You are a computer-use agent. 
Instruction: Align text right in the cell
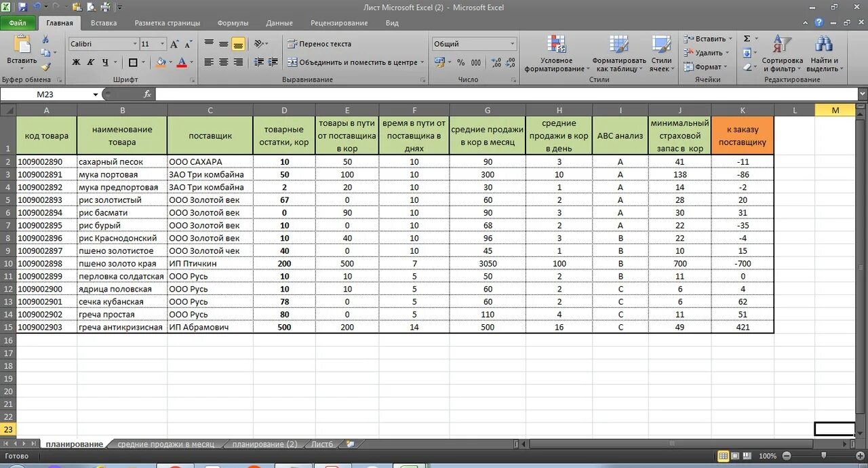pos(238,62)
